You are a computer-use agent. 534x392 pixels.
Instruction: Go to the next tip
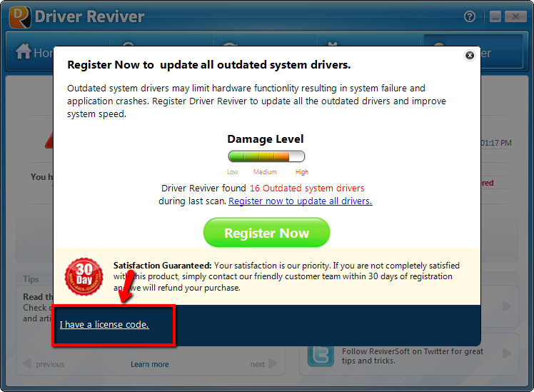(x=264, y=364)
